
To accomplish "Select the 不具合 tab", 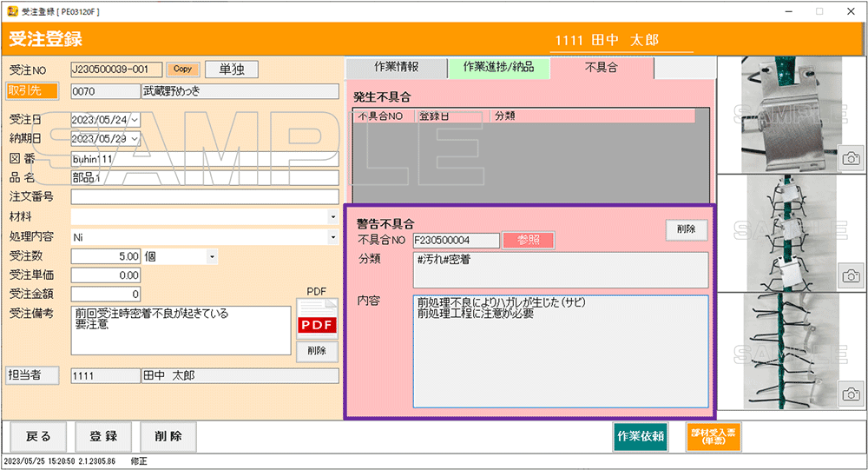I will [x=602, y=68].
